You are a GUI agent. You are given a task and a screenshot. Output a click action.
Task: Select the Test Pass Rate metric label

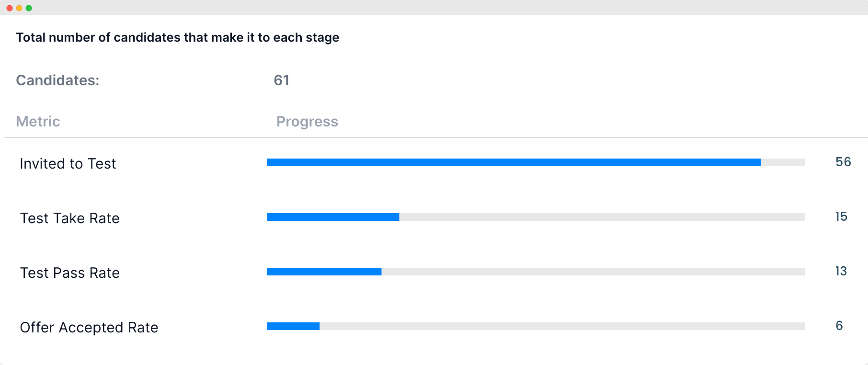click(x=70, y=273)
